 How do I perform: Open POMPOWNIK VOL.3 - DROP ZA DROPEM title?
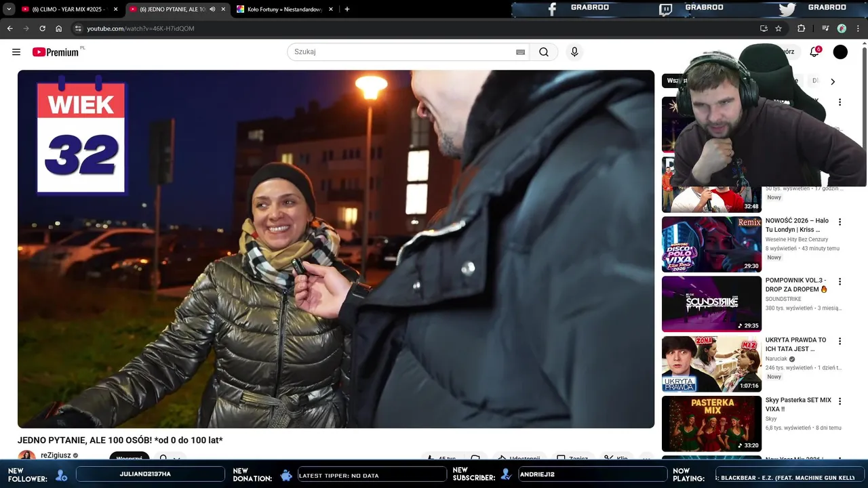click(797, 285)
